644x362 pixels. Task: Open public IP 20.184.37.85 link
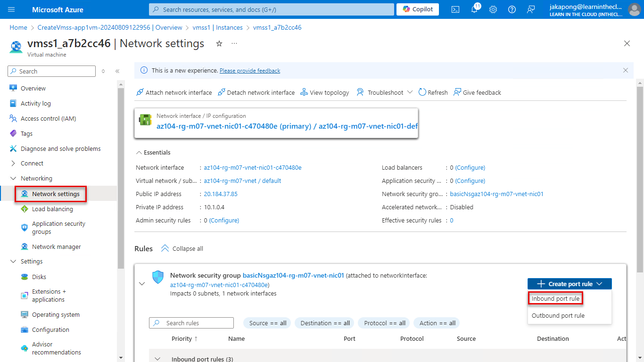click(x=221, y=194)
